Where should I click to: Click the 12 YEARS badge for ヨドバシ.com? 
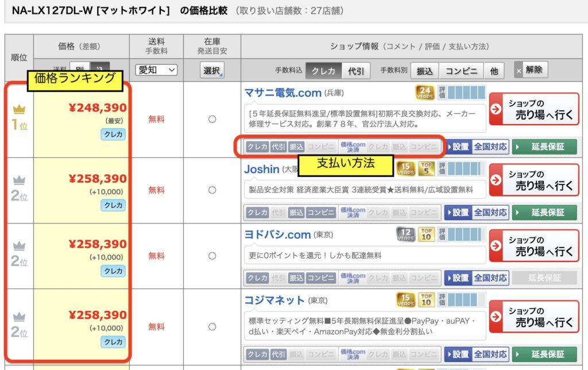point(406,234)
